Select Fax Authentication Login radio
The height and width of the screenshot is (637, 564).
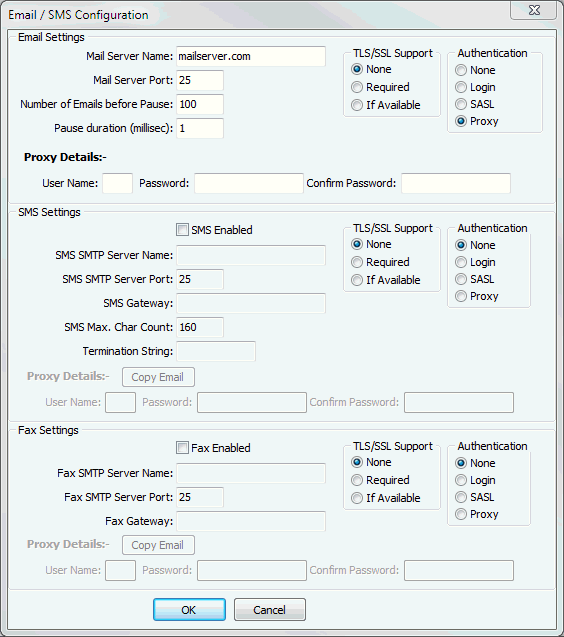point(461,480)
